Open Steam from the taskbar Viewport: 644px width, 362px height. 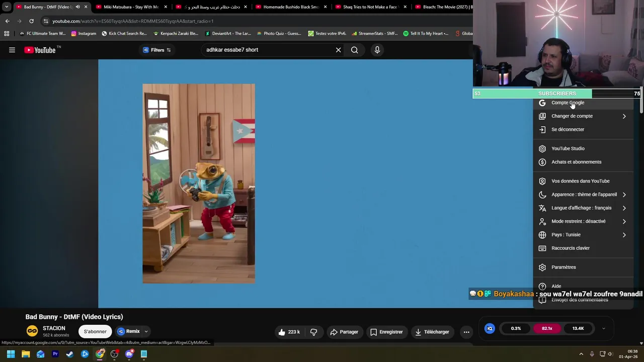[70, 354]
